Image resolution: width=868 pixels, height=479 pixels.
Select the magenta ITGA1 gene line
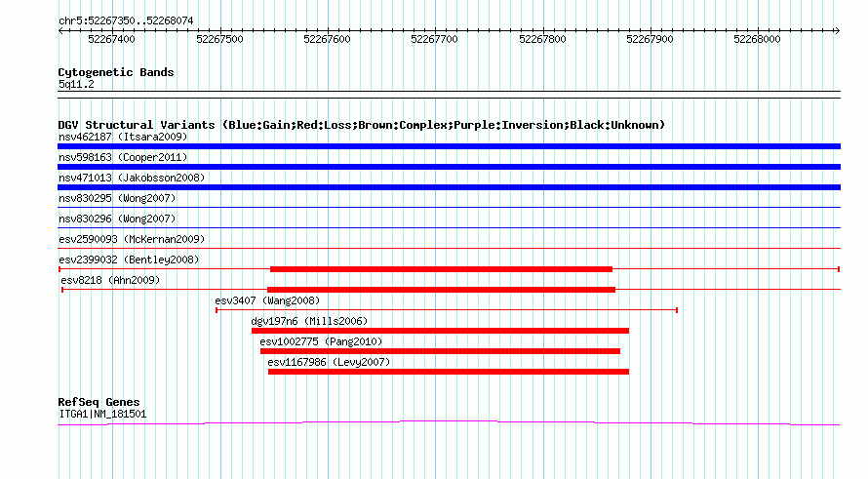pyautogui.click(x=449, y=423)
